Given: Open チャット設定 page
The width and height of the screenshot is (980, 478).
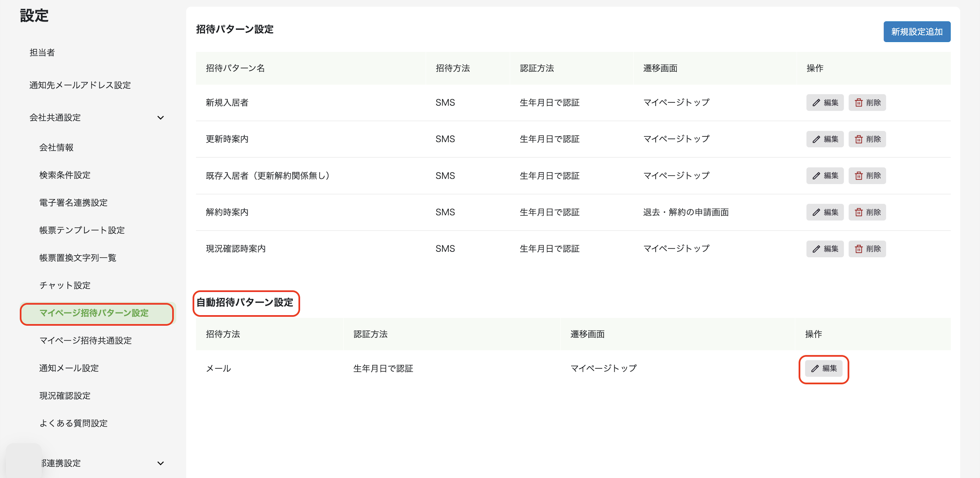Looking at the screenshot, I should coord(65,286).
